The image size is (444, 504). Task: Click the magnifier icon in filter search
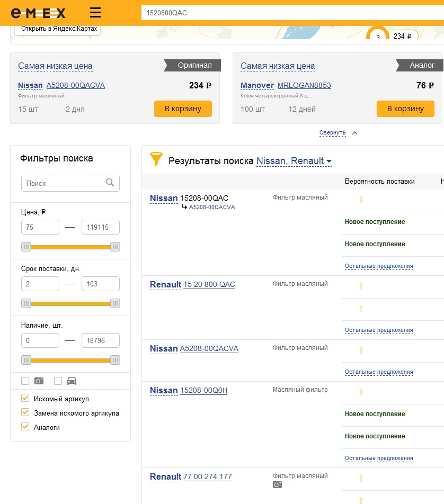(x=110, y=183)
